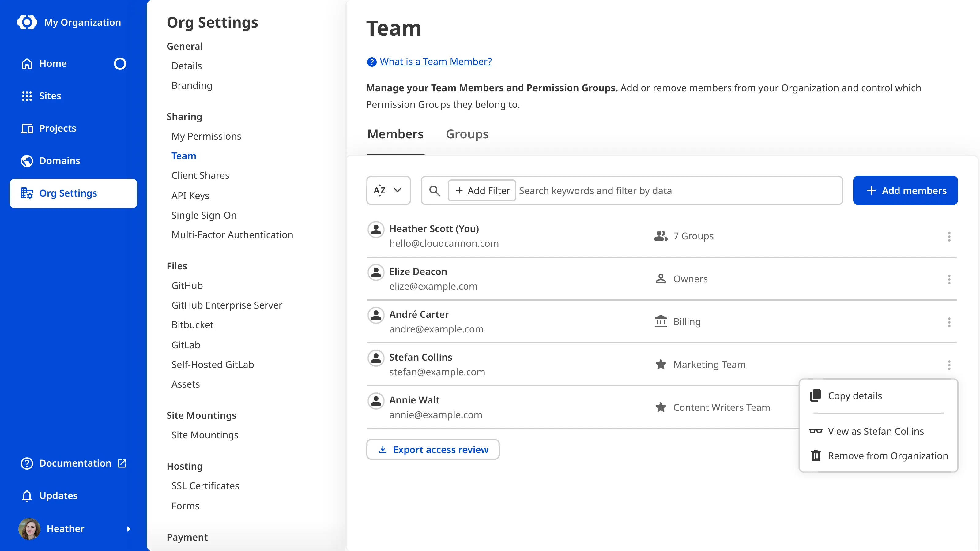980x551 pixels.
Task: Click the search magnifier icon
Action: 435,190
